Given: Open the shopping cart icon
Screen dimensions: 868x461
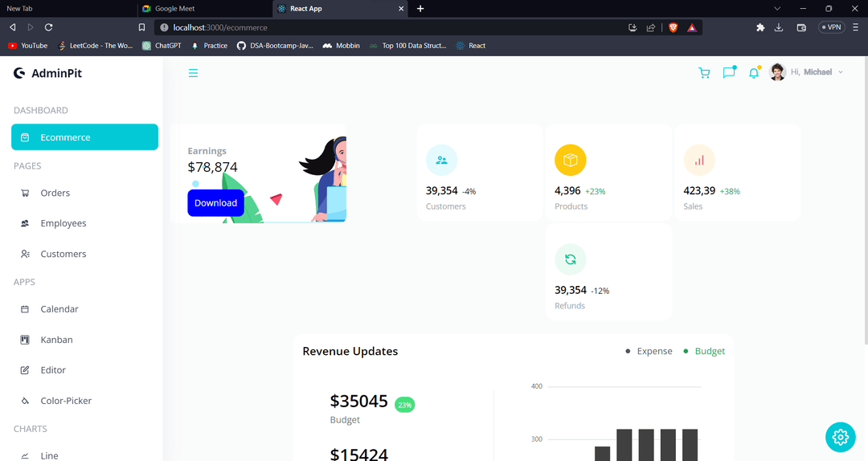Looking at the screenshot, I should click(x=704, y=73).
